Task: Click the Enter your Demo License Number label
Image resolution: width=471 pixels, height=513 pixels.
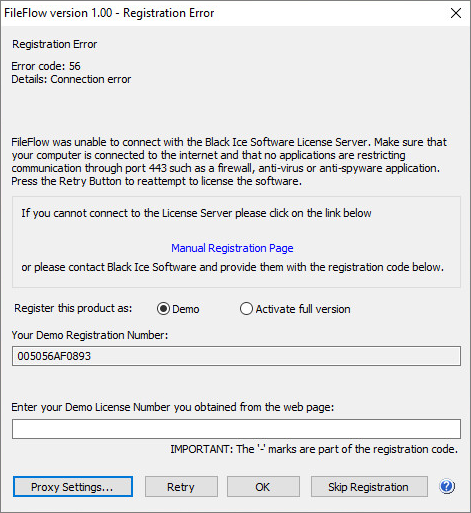Action: coord(173,407)
